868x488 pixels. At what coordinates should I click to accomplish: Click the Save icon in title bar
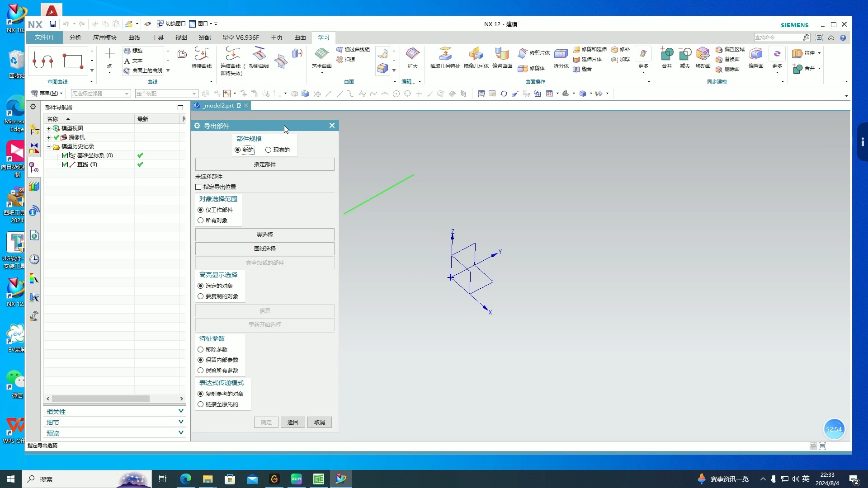53,24
